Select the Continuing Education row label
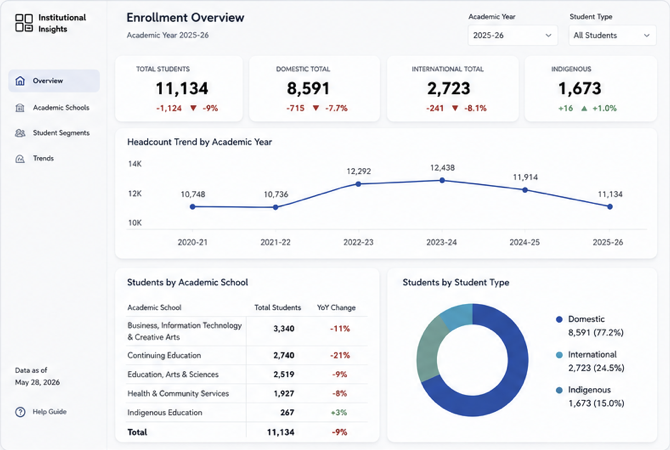670x450 pixels. 164,356
